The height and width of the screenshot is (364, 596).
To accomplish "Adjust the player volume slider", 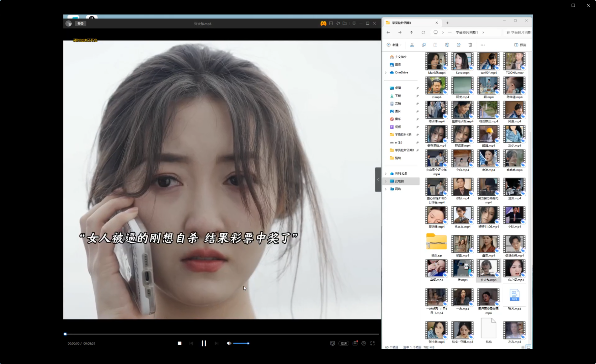I will click(241, 343).
